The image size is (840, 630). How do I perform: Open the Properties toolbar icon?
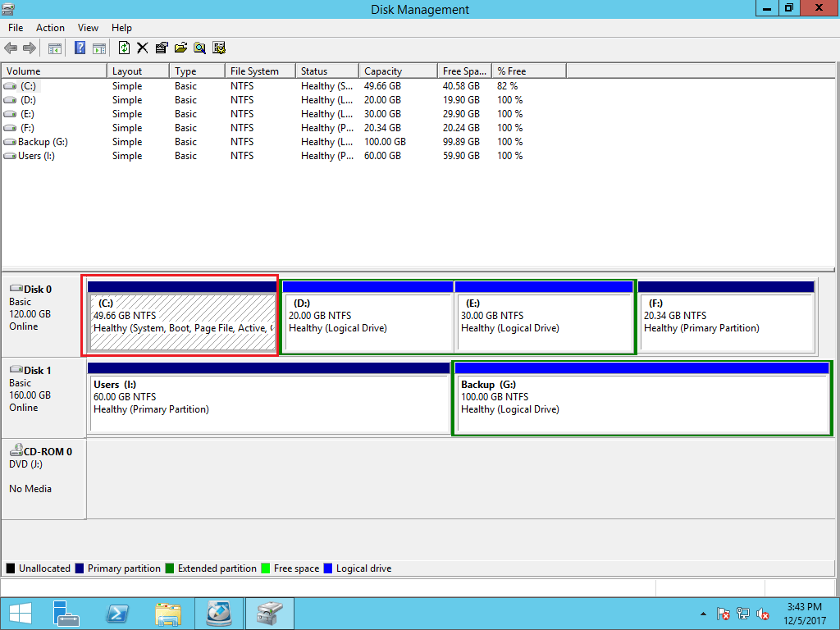[162, 48]
